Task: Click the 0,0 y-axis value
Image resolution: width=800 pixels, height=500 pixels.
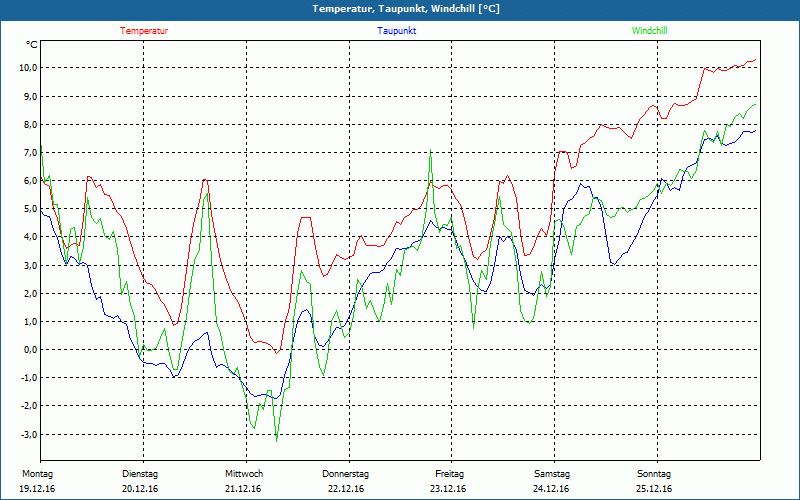Action: point(29,349)
